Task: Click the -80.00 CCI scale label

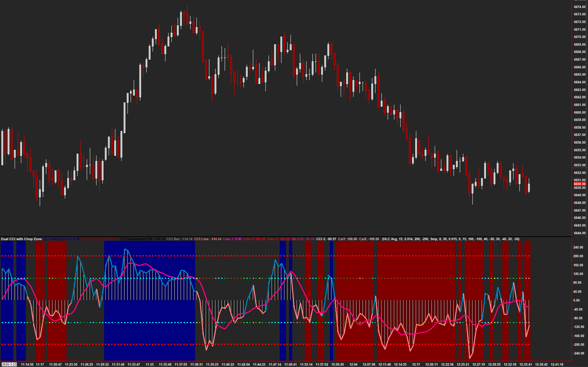Action: click(x=578, y=318)
